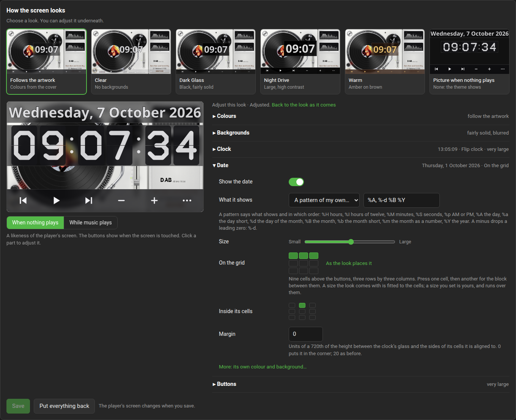Viewport: 516px width, 420px height.
Task: Click the date line in the large preview
Action: (105, 113)
